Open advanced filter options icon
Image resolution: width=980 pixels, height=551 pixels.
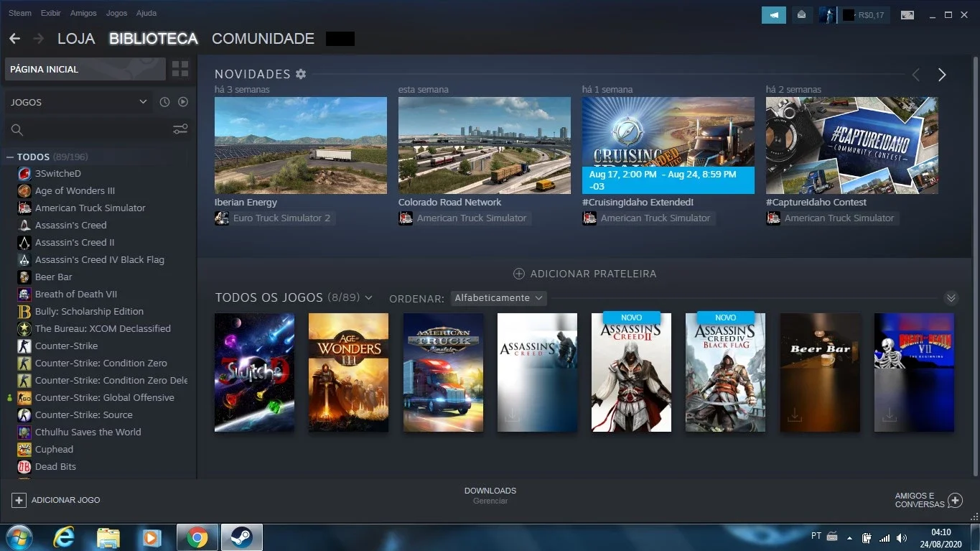[x=180, y=129]
